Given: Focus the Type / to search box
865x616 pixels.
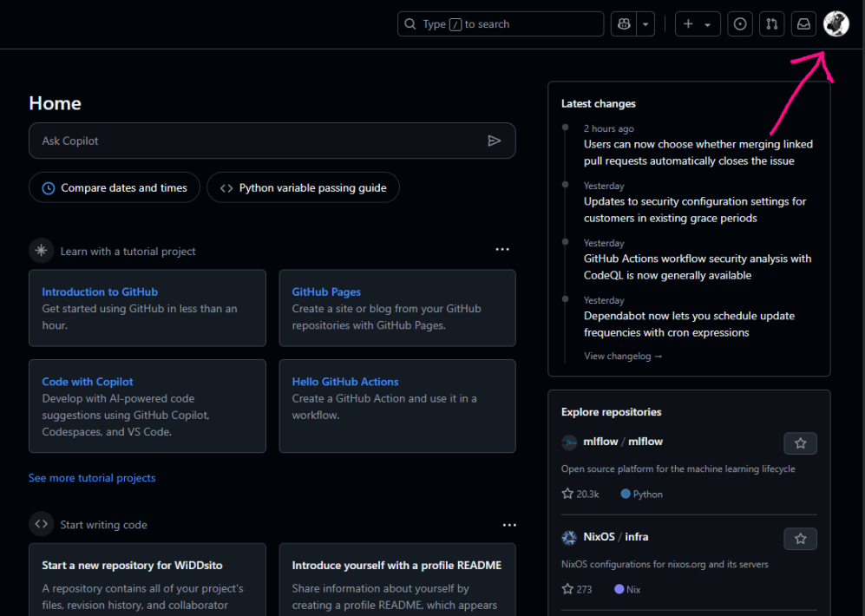Looking at the screenshot, I should tap(501, 24).
